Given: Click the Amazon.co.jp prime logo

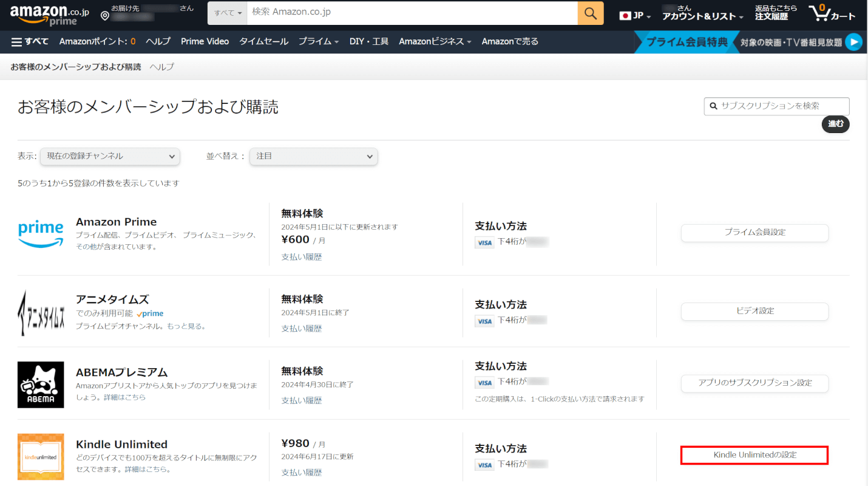Looking at the screenshot, I should point(49,15).
